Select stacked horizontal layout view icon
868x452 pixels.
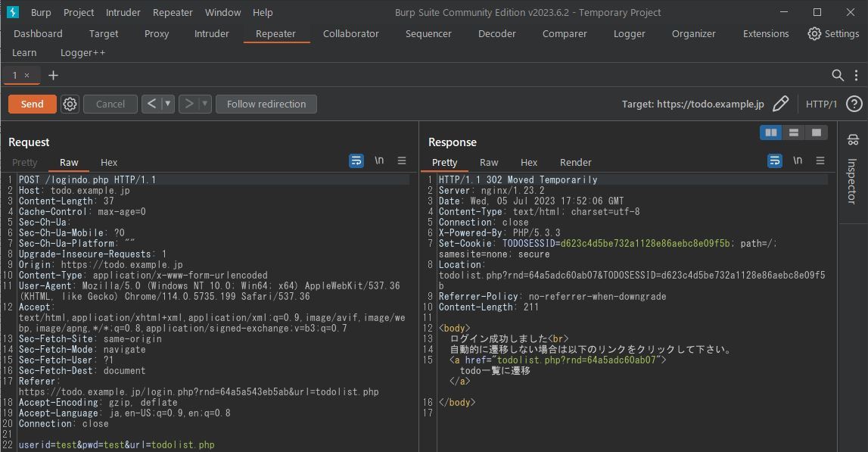(794, 132)
